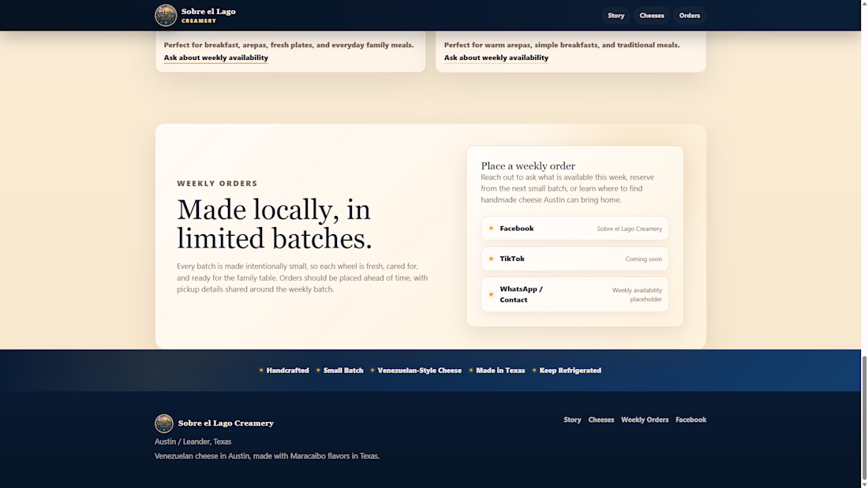The height and width of the screenshot is (488, 868).
Task: Click the 'Handcrafted' banner text
Action: (287, 371)
